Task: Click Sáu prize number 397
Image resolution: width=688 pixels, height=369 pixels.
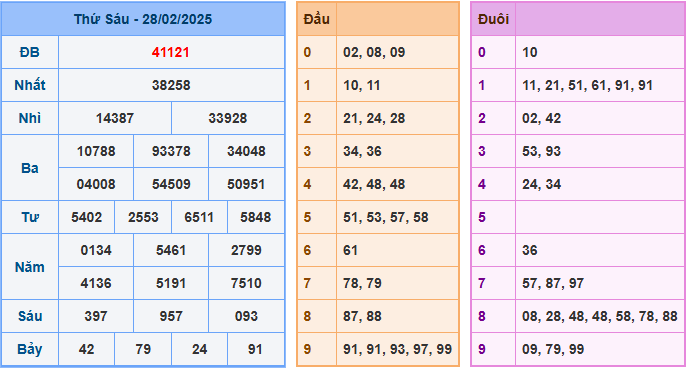Action: (x=96, y=316)
